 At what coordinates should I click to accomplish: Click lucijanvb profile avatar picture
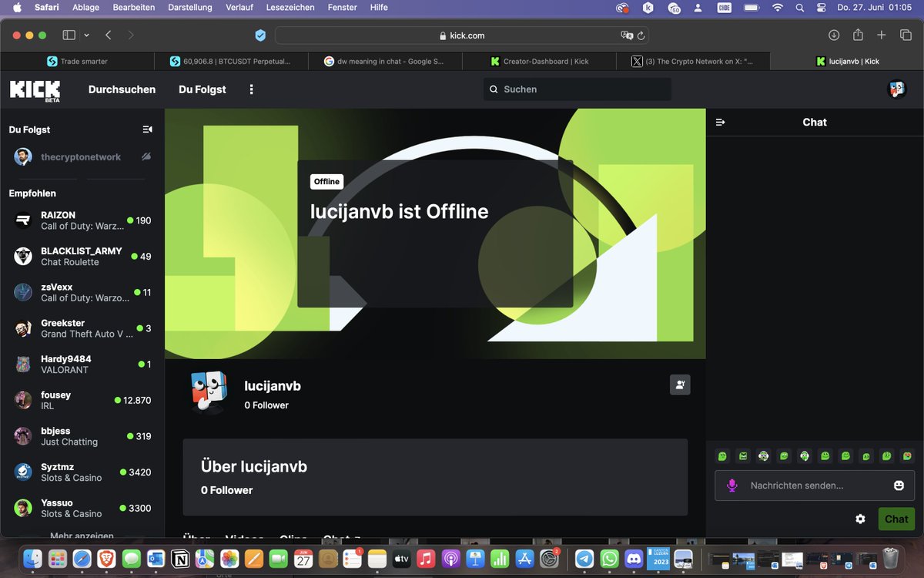tap(209, 391)
